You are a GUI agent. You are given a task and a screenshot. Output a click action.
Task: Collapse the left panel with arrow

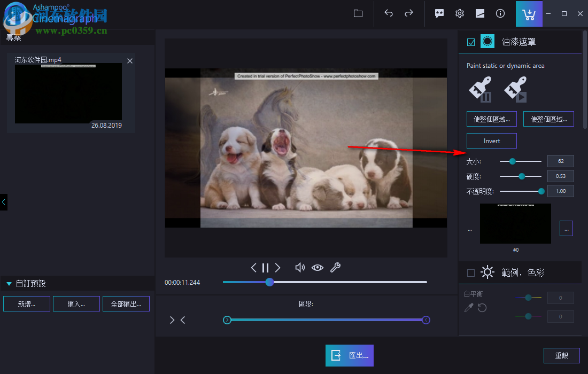click(4, 202)
